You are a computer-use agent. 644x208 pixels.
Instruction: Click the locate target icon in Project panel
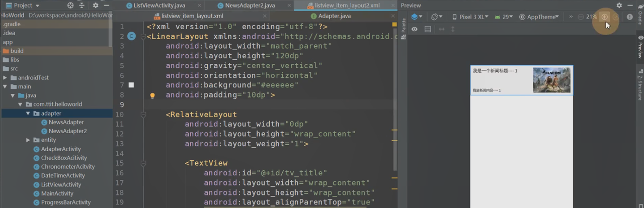[x=70, y=5]
